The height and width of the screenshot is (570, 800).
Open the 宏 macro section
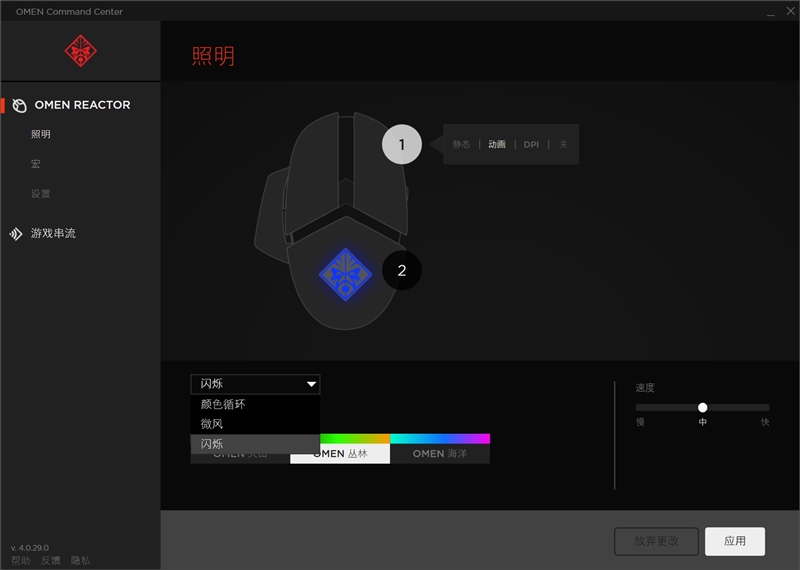[36, 164]
